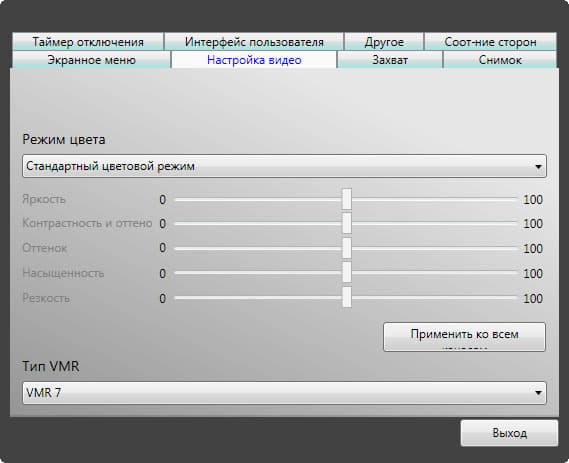Click the Насыщенность slider thumb
This screenshot has width=569, height=463.
point(347,273)
